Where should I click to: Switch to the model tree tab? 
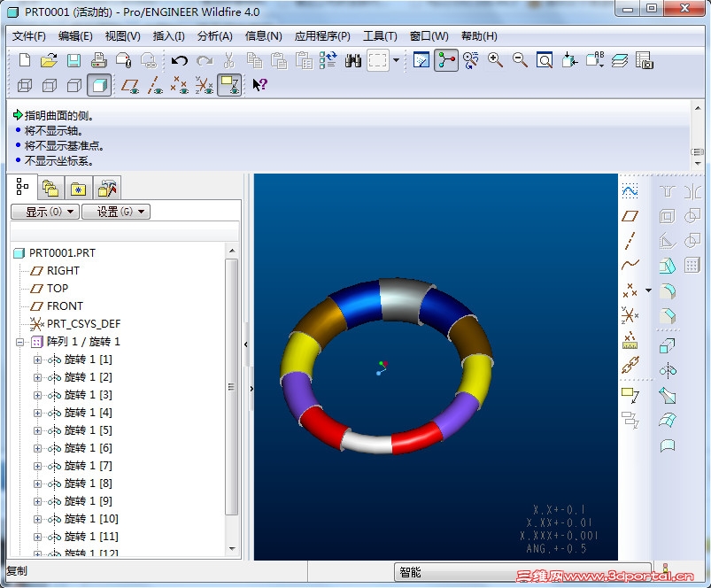click(22, 186)
